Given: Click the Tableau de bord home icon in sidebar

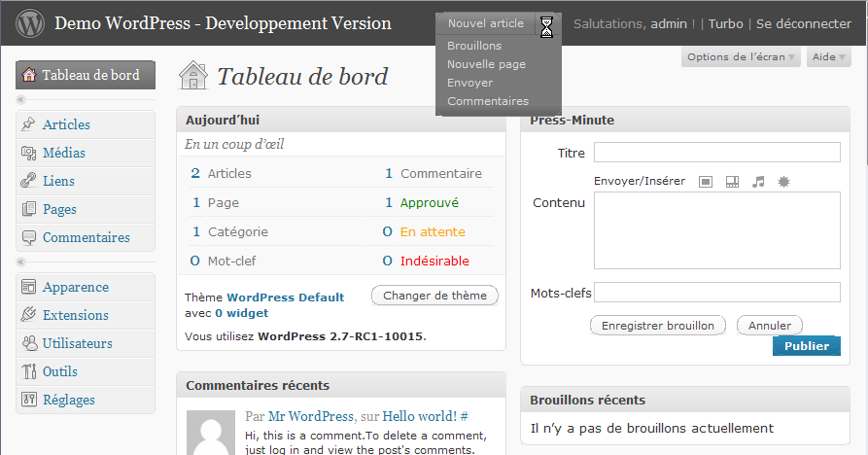Looking at the screenshot, I should 29,75.
